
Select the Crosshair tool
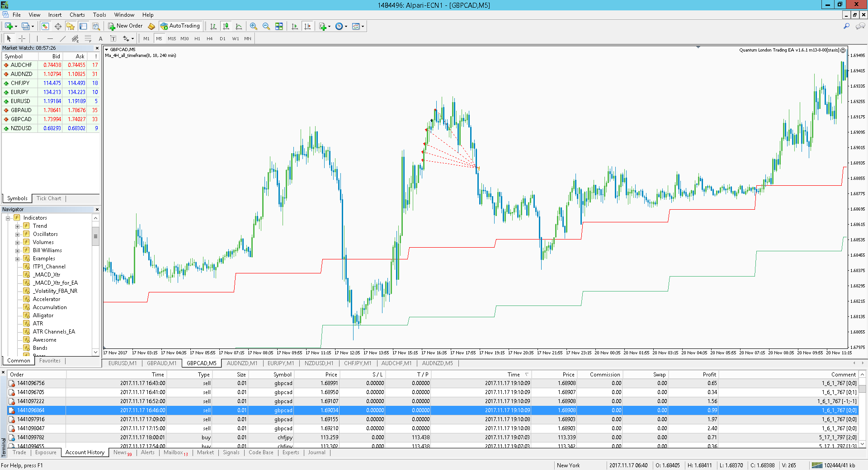pyautogui.click(x=22, y=38)
